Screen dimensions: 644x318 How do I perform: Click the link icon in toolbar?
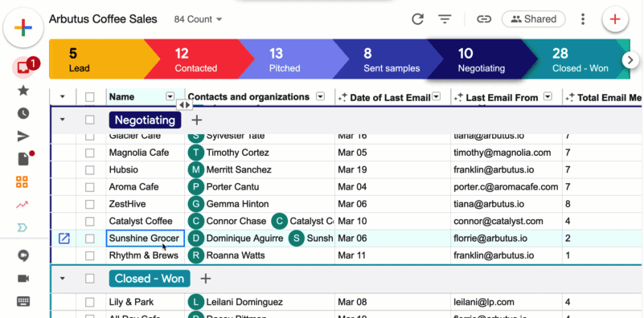(x=484, y=19)
